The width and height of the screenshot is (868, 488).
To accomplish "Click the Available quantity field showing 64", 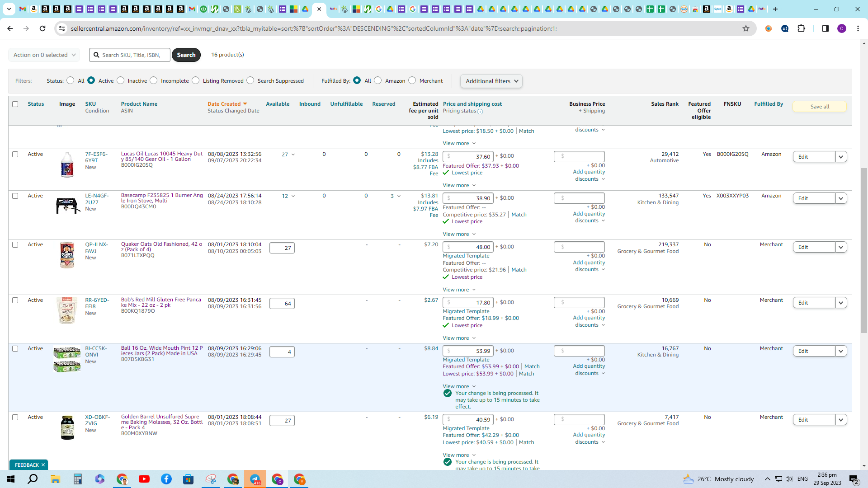I will point(282,303).
